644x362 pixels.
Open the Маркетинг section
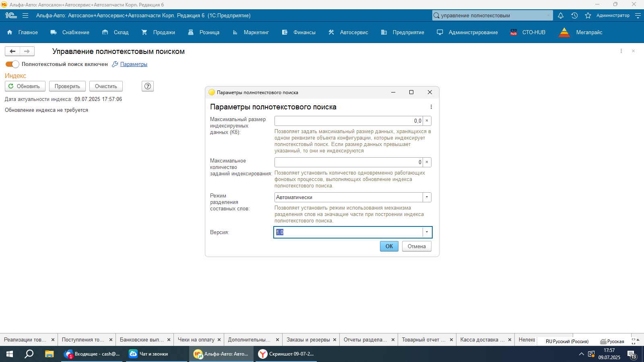[250, 32]
